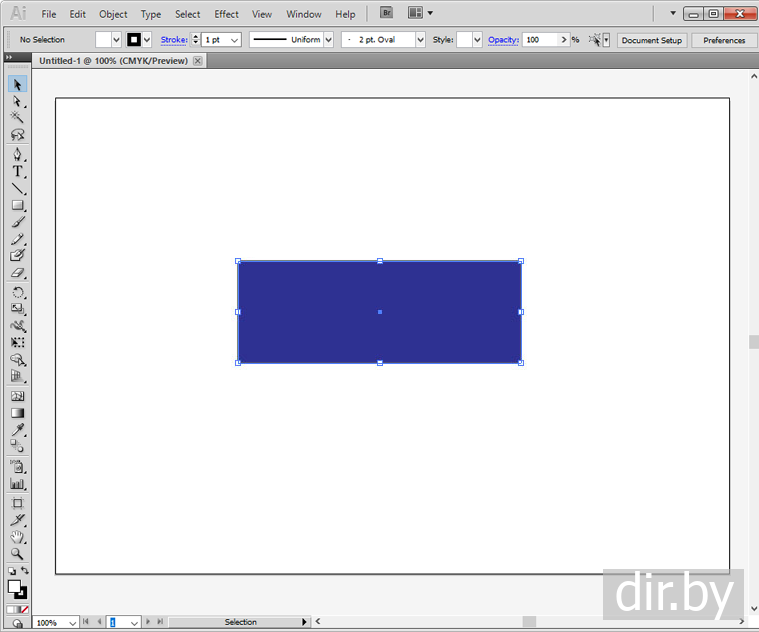Open Window menu

[304, 14]
